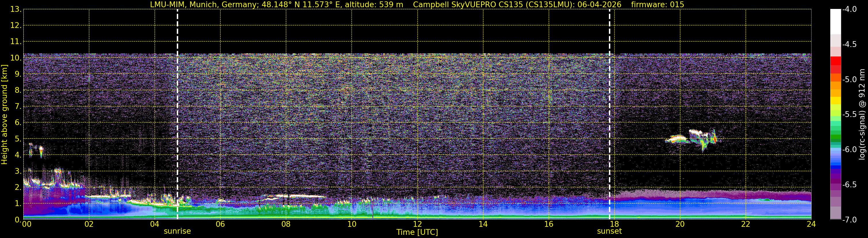
Task: Click the white top segment of the colorbar
Action: 836,22
